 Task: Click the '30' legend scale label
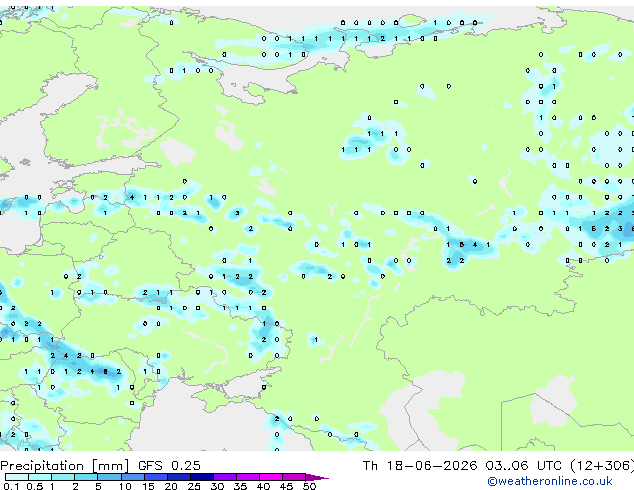[x=217, y=486]
